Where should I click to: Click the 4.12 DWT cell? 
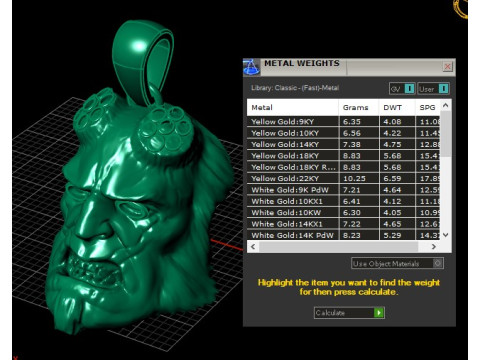coord(397,201)
